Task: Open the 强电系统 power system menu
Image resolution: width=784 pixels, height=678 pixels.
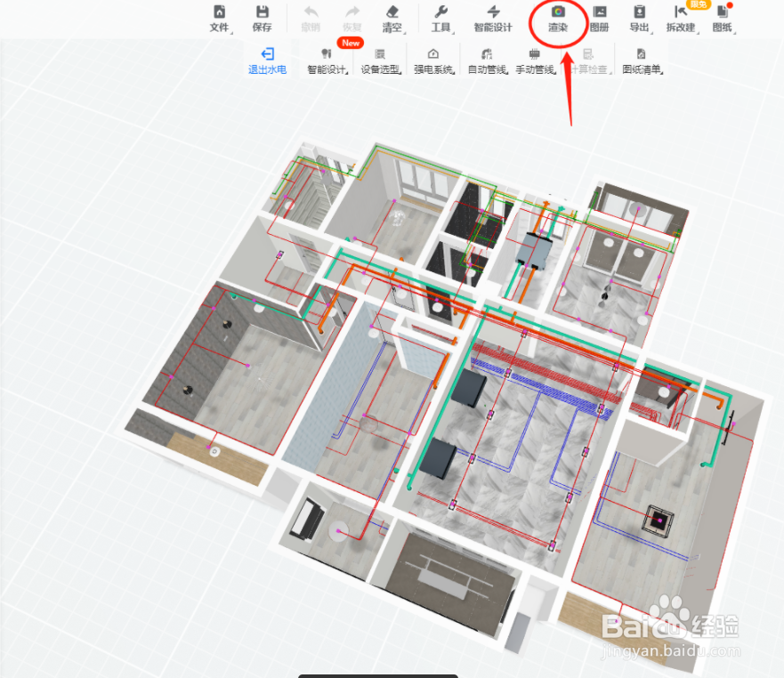Action: coord(434,61)
